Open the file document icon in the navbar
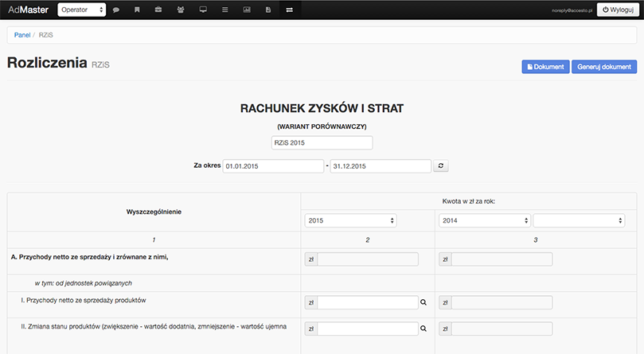 point(268,10)
